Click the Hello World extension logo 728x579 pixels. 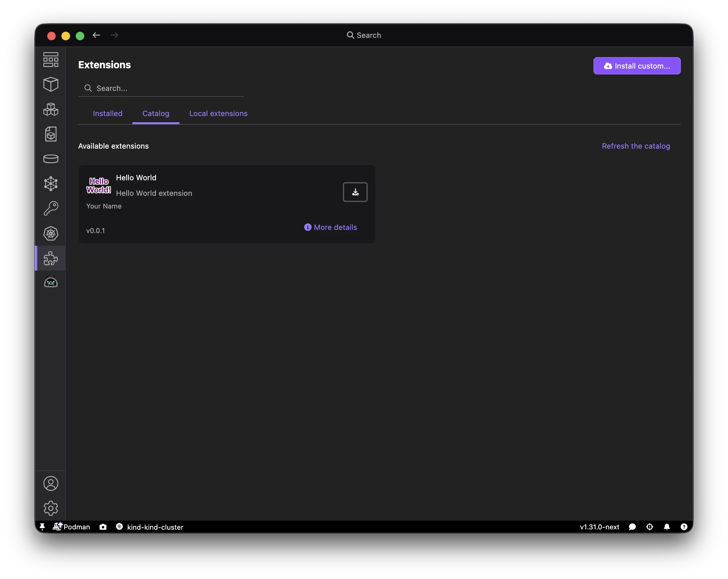click(x=99, y=186)
